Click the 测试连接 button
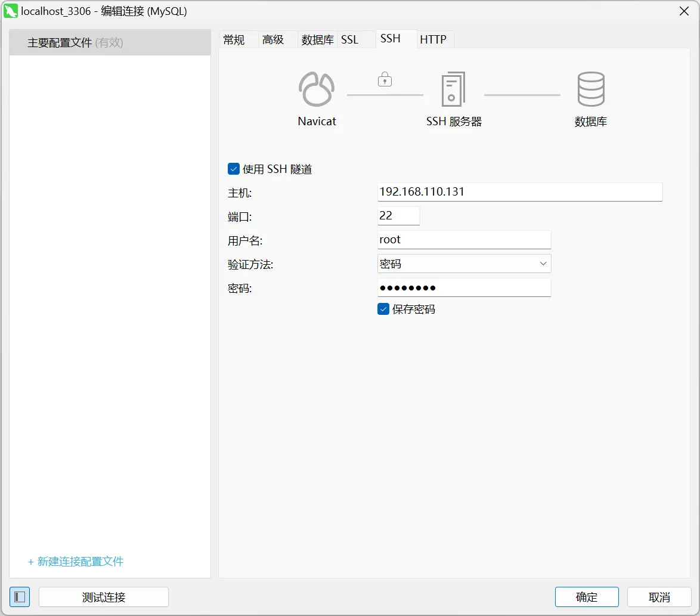This screenshot has width=700, height=616. [104, 597]
